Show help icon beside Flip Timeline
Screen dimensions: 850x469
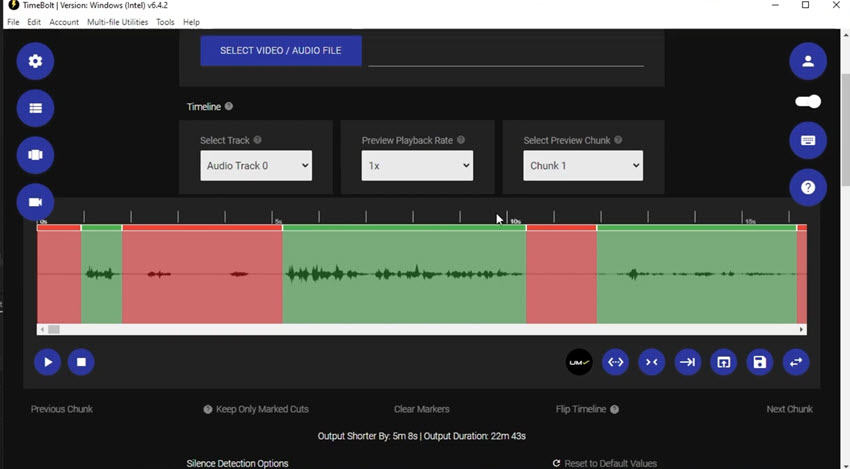point(615,409)
